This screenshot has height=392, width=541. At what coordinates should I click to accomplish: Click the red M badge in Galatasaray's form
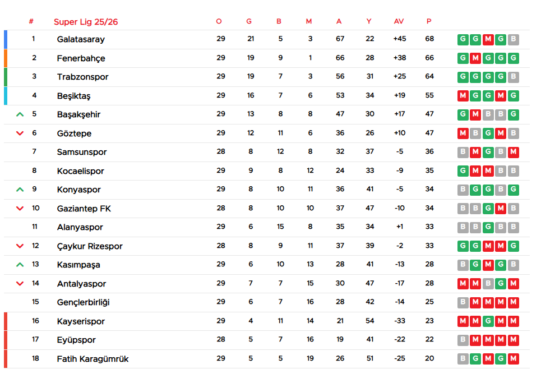(488, 39)
